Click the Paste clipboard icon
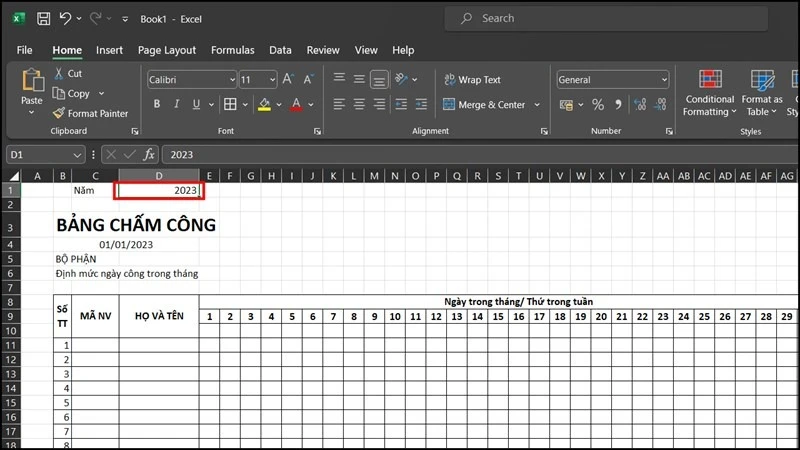Viewport: 800px width, 450px height. click(32, 81)
